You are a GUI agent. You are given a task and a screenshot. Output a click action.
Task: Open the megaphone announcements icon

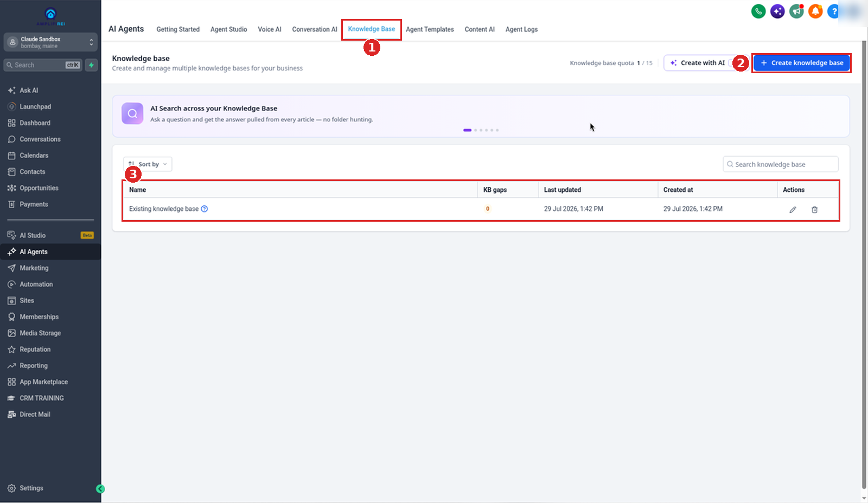point(796,11)
